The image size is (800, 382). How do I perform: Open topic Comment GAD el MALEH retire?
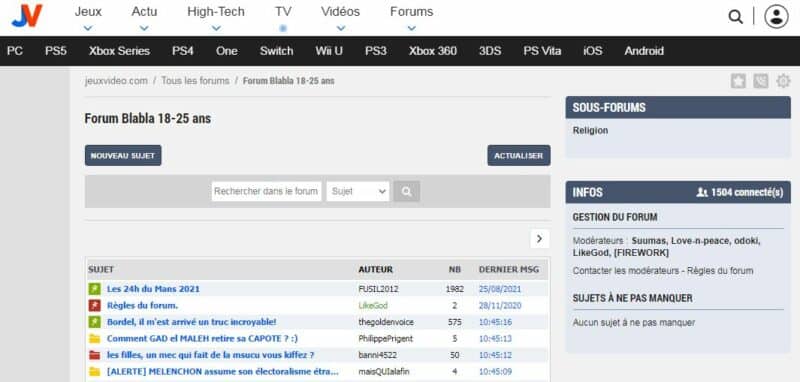[x=203, y=339]
